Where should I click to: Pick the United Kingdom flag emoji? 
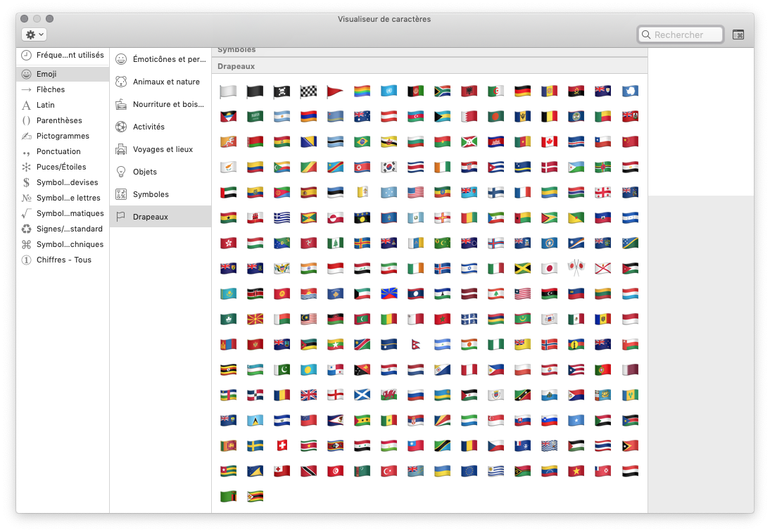point(308,395)
